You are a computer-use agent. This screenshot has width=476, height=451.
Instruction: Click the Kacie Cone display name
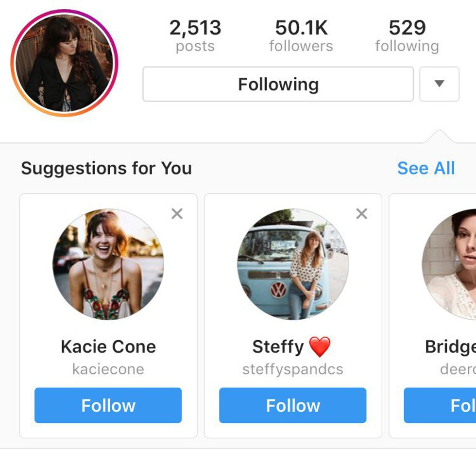click(x=108, y=347)
